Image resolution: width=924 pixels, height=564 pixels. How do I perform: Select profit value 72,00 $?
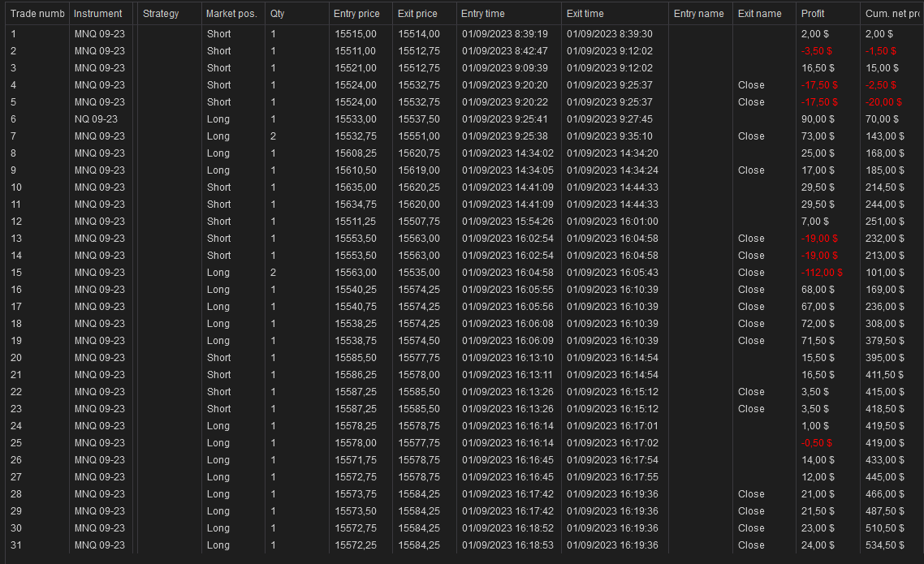pos(818,324)
